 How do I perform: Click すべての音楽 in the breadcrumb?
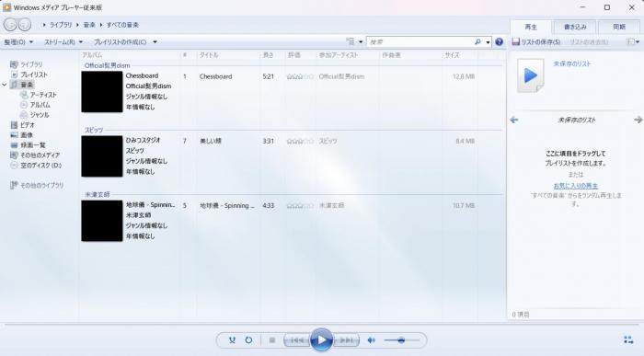122,25
